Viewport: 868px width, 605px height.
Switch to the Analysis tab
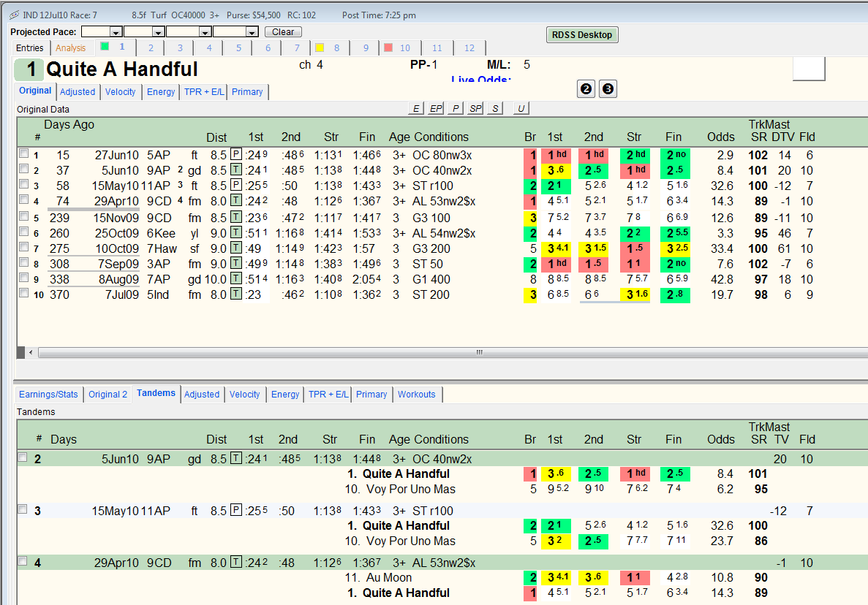point(70,48)
